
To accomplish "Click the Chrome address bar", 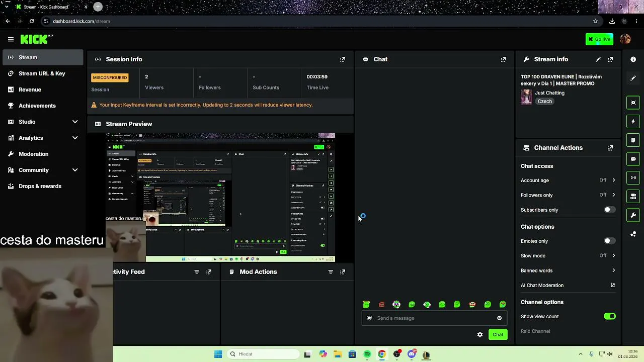I will pyautogui.click(x=317, y=21).
